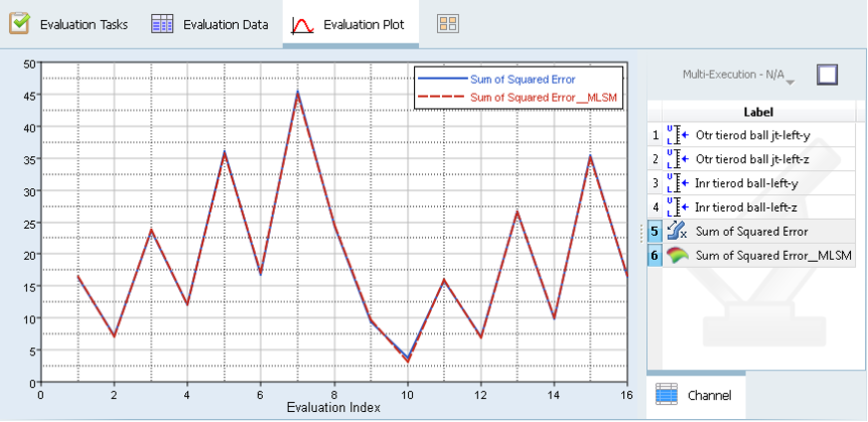Click row number 2 cell
The image size is (868, 422).
(x=655, y=159)
